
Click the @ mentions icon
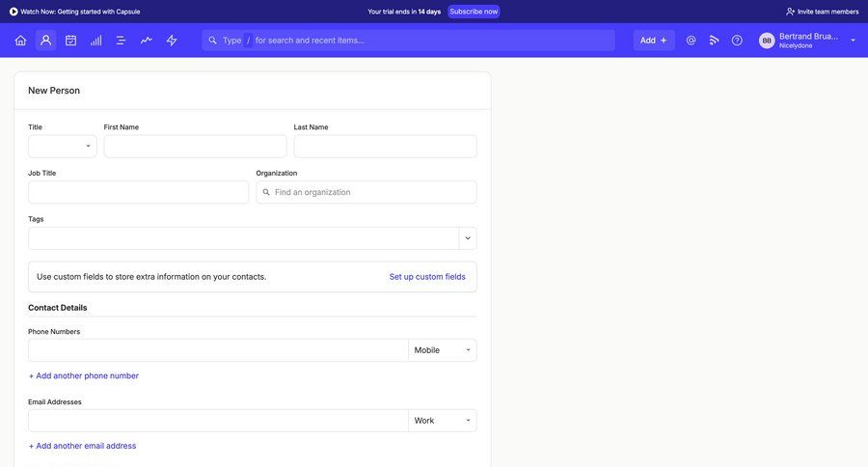[691, 41]
